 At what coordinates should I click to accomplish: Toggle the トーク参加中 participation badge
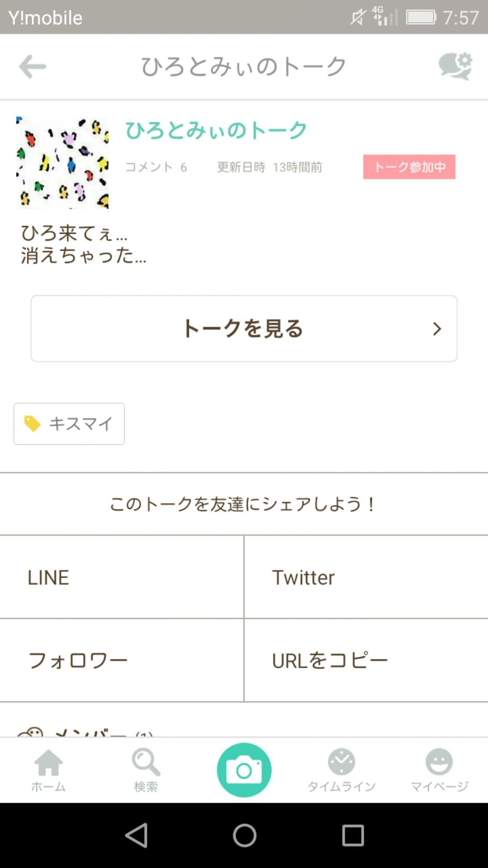point(409,167)
